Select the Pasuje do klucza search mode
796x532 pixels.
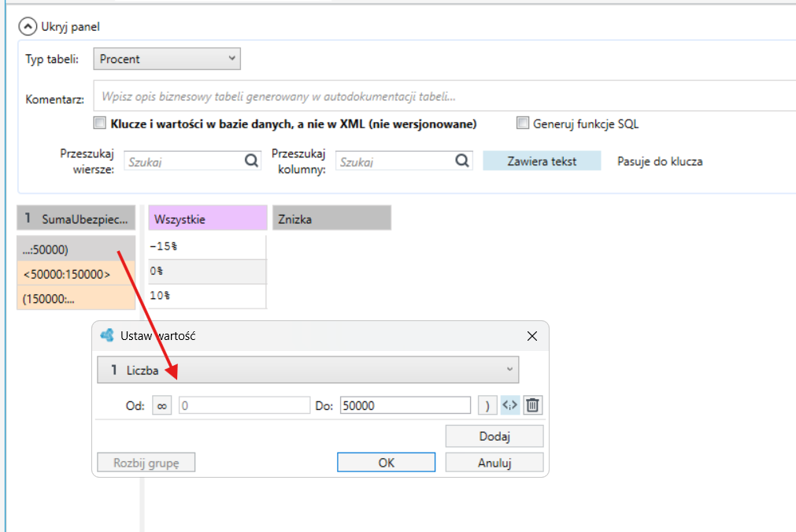(x=660, y=161)
